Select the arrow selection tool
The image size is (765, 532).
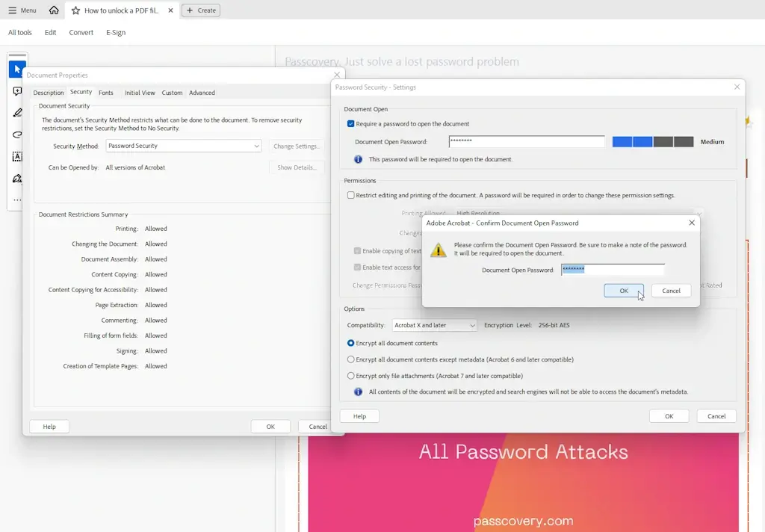click(x=17, y=69)
